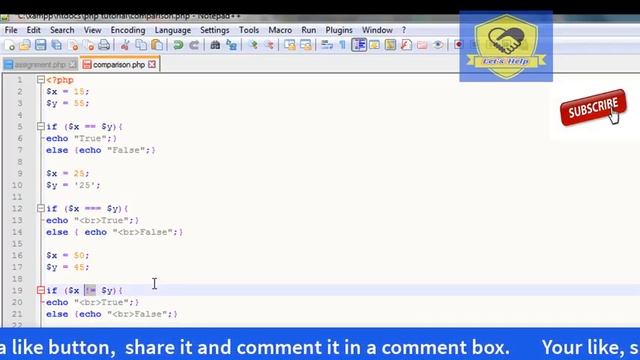This screenshot has width=640, height=360.
Task: Save the document with the floppy disk icon
Action: [x=40, y=45]
